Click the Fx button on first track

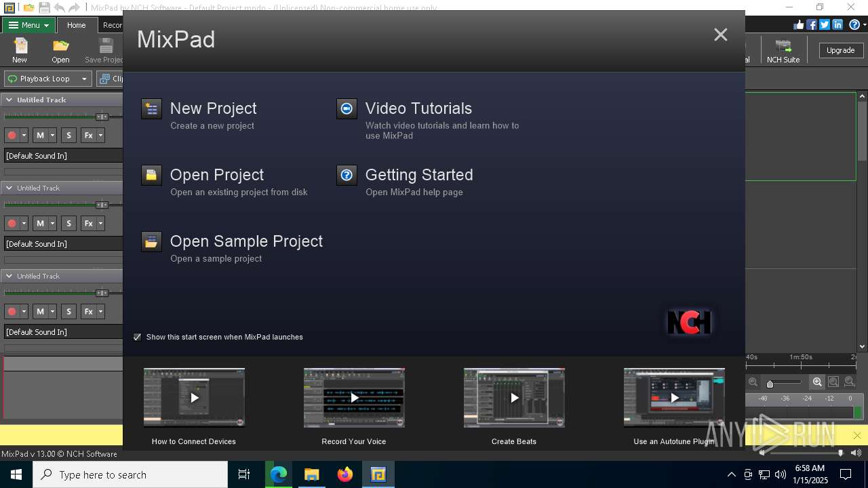(88, 136)
